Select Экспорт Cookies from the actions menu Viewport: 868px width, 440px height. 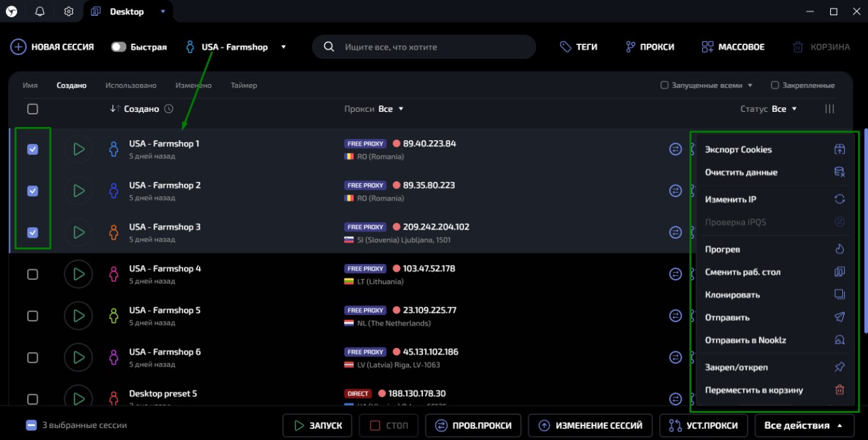point(738,150)
